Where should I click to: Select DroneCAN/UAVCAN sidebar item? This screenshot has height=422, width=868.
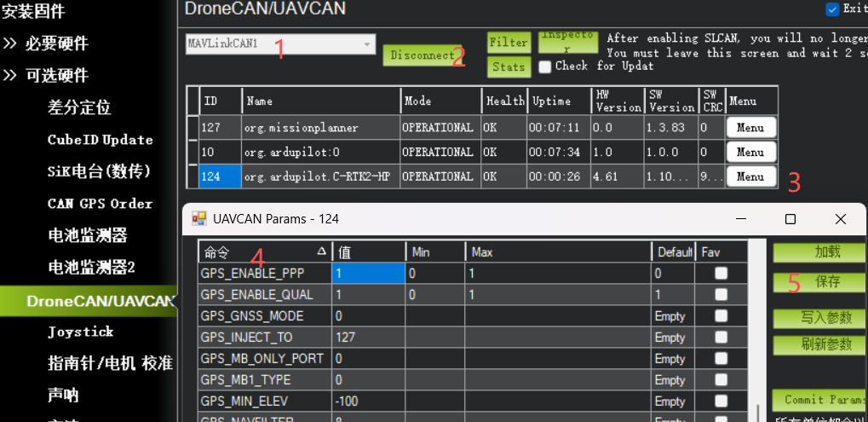[x=88, y=301]
